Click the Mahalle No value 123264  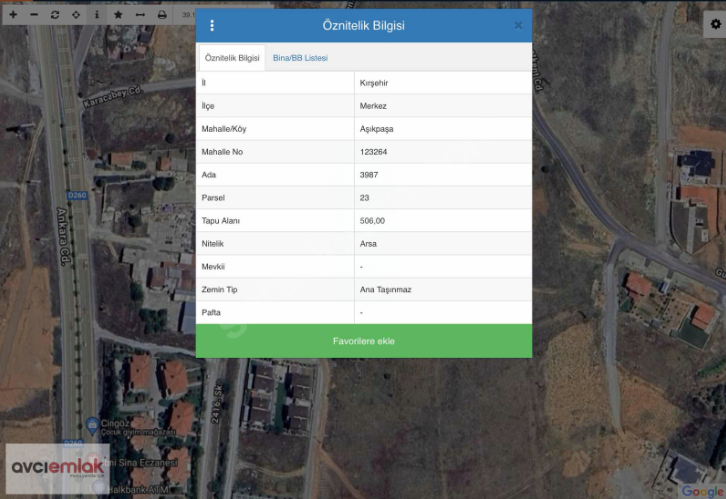pos(375,152)
